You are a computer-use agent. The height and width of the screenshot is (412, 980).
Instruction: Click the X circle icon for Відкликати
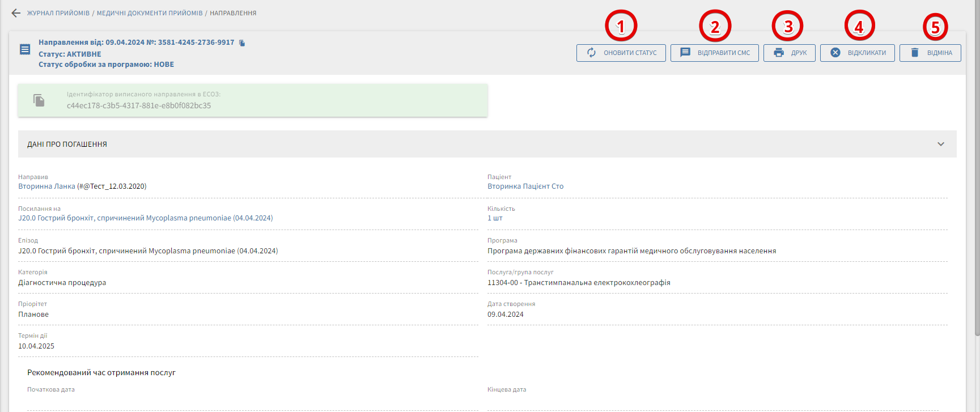coord(835,53)
